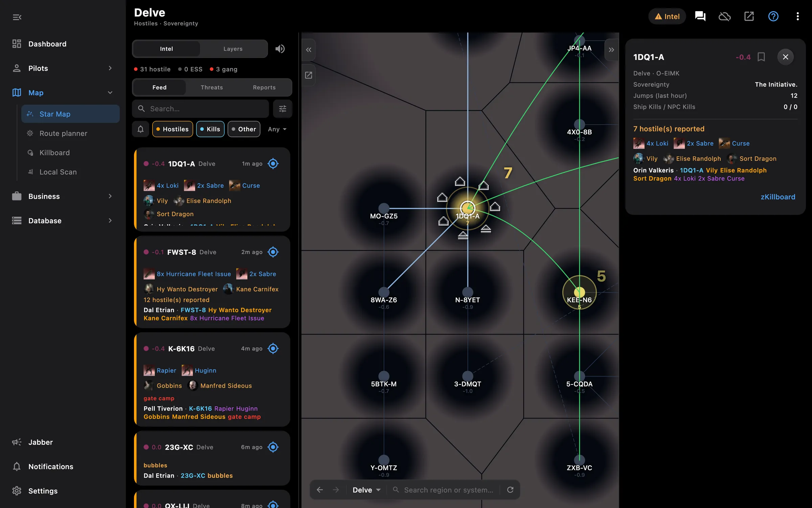Bookmark the 1DQ1-A system

pos(761,57)
